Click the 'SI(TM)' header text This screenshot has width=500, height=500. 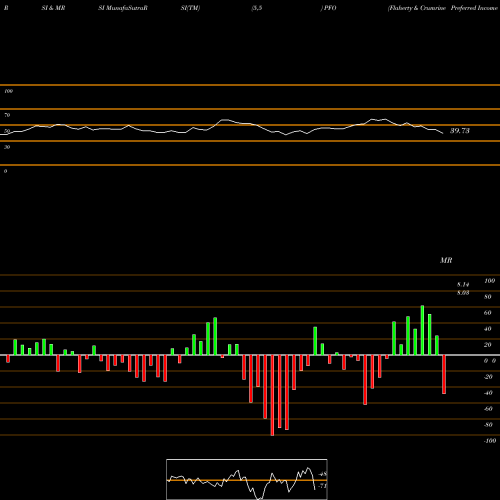[190, 8]
